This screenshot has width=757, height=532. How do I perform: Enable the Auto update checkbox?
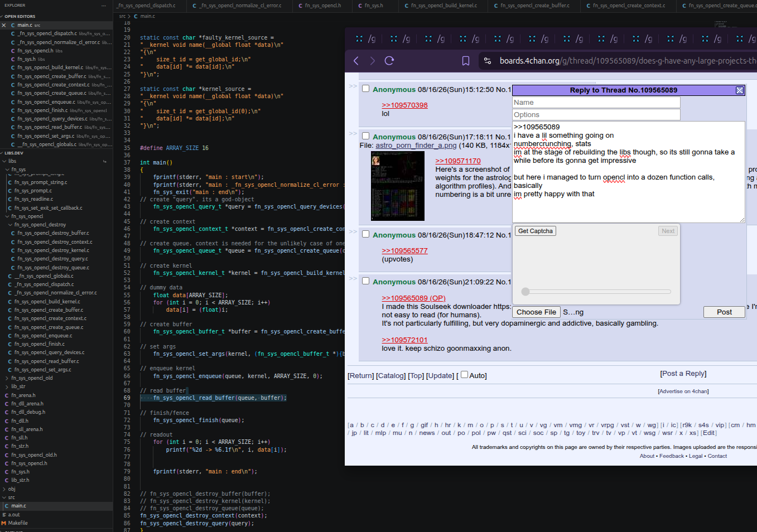[464, 375]
